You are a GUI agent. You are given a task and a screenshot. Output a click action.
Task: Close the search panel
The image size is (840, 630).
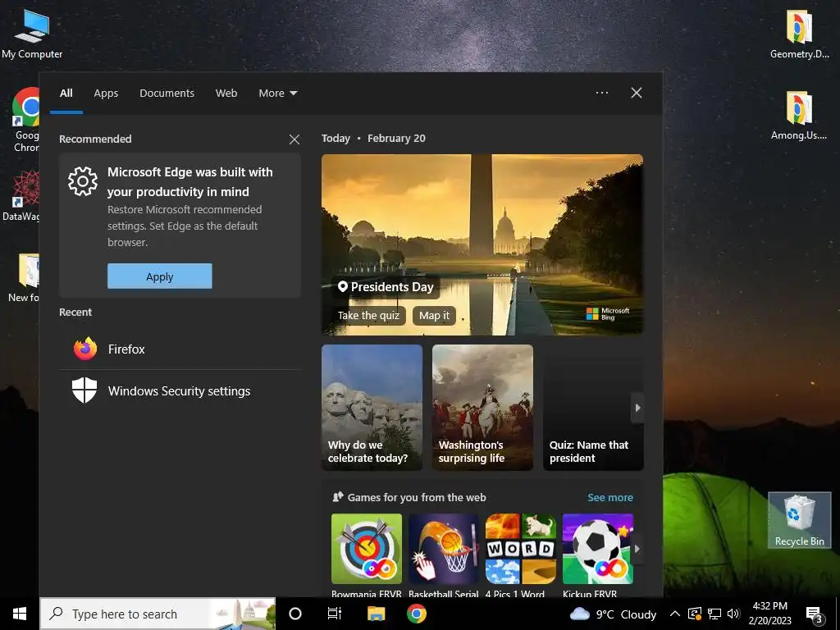click(x=637, y=93)
